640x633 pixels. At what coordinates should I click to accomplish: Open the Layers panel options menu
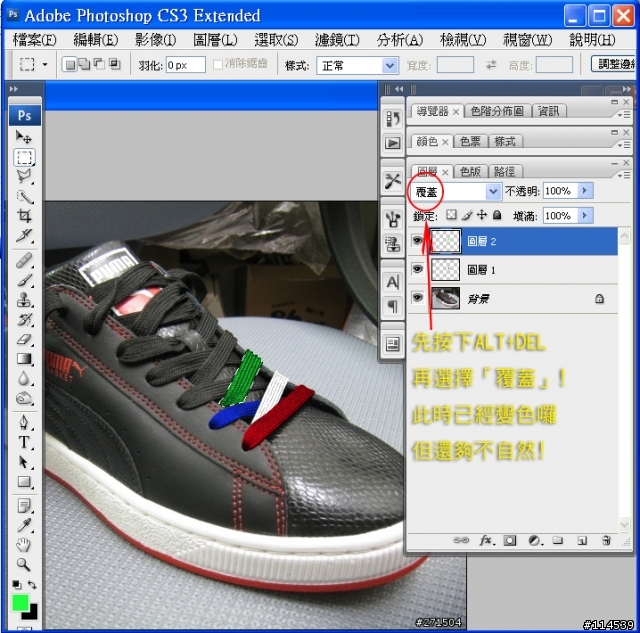(x=623, y=175)
